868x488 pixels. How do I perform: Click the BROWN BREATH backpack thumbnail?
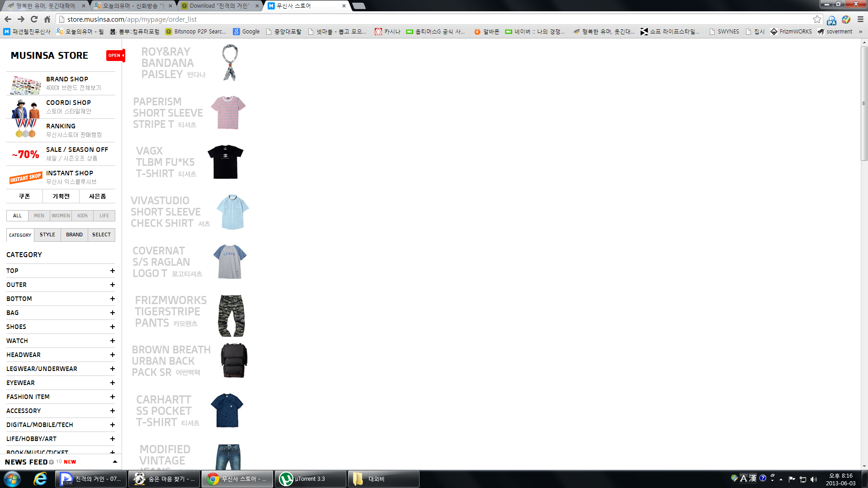234,361
